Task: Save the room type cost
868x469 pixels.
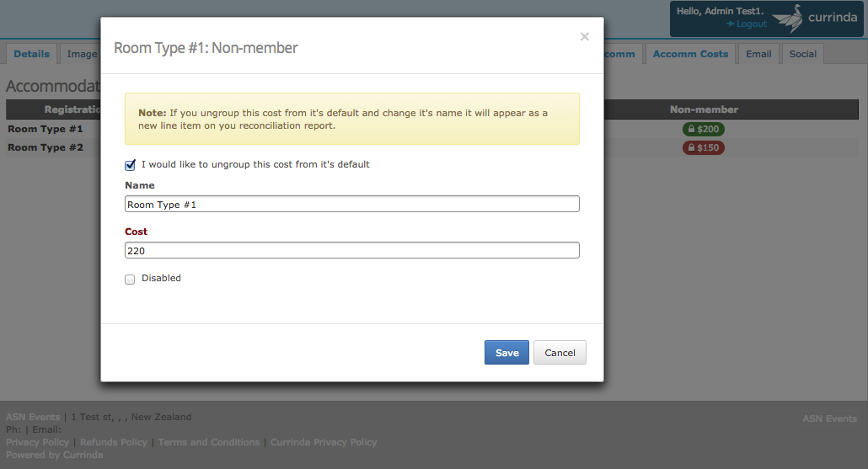Action: (x=506, y=352)
